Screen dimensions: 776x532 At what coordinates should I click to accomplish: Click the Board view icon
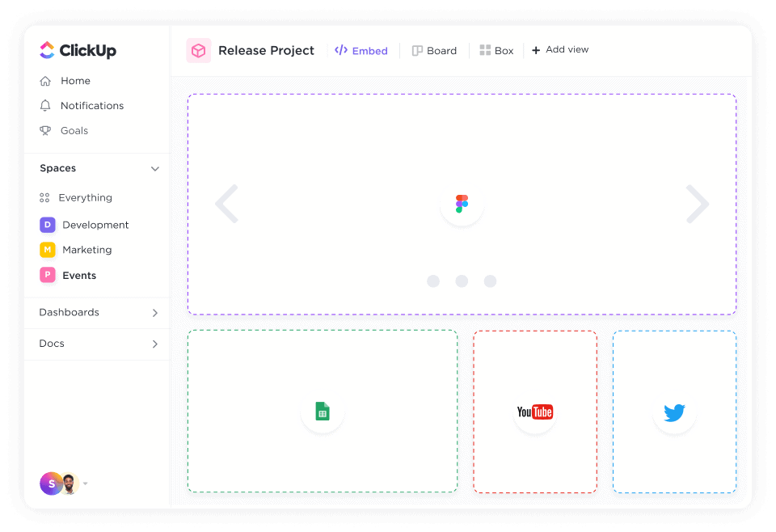pyautogui.click(x=417, y=50)
